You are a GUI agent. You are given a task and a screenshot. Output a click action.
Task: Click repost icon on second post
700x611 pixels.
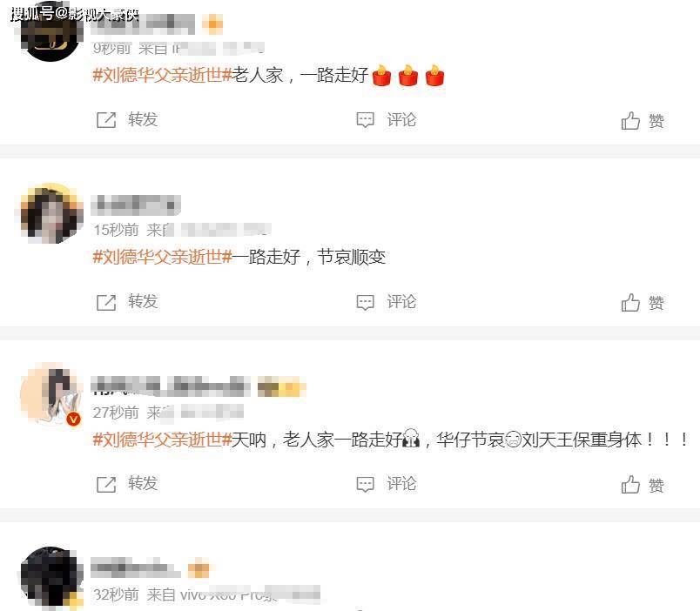pos(106,302)
